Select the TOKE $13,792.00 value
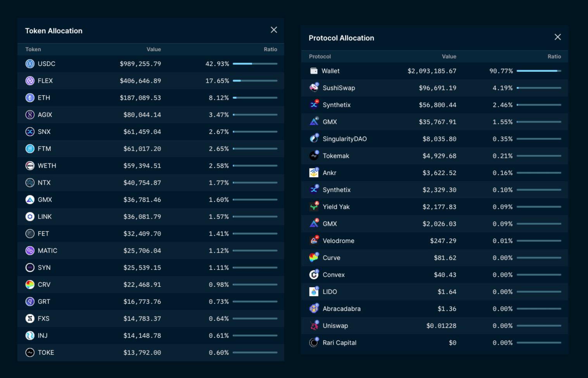588x378 pixels. pyautogui.click(x=142, y=352)
